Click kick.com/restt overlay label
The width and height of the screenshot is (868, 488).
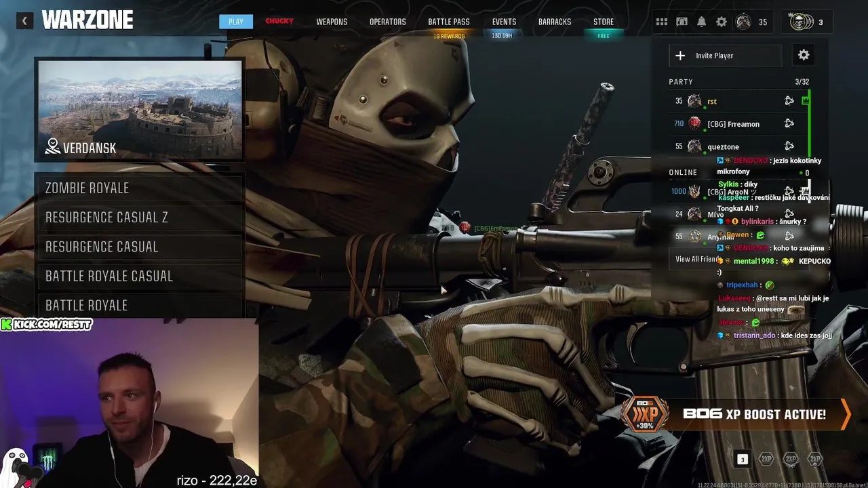(x=46, y=325)
